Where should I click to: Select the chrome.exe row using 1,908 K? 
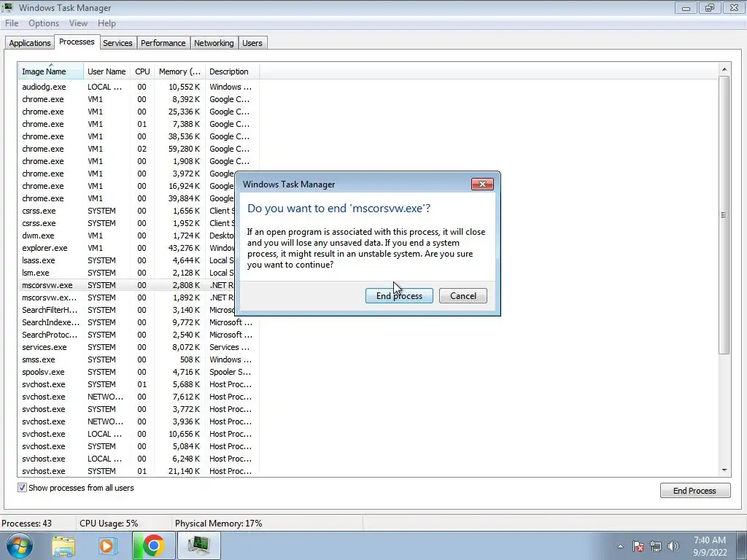point(138,161)
